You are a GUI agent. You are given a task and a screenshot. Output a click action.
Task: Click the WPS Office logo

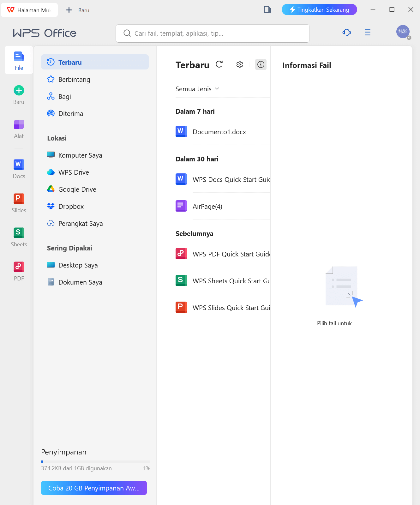(45, 33)
